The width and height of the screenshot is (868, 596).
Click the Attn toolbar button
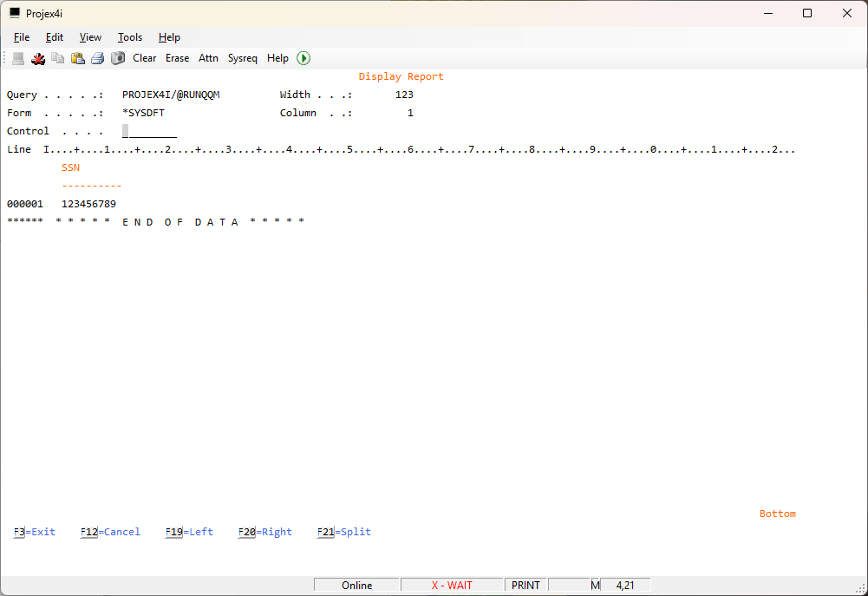(208, 58)
